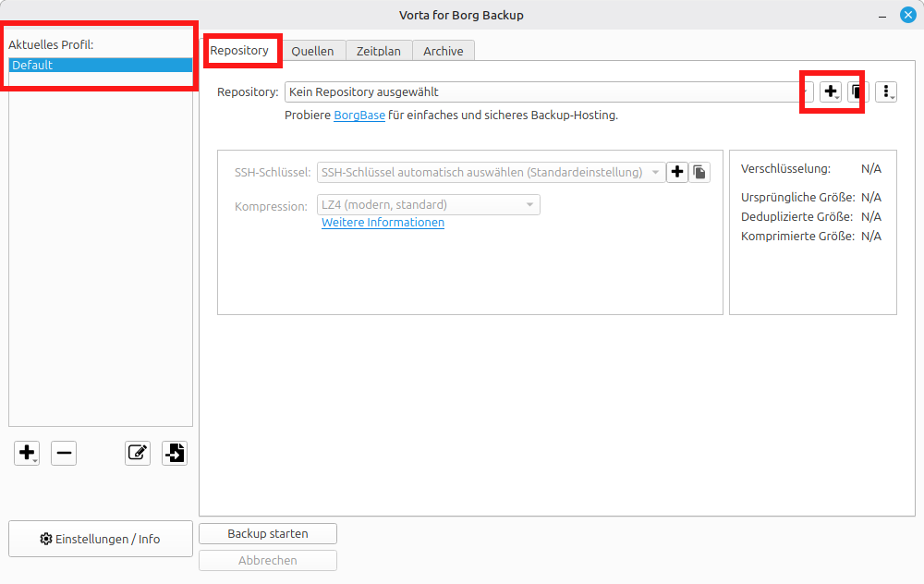Select the Default profile
The image size is (924, 584).
(x=101, y=65)
